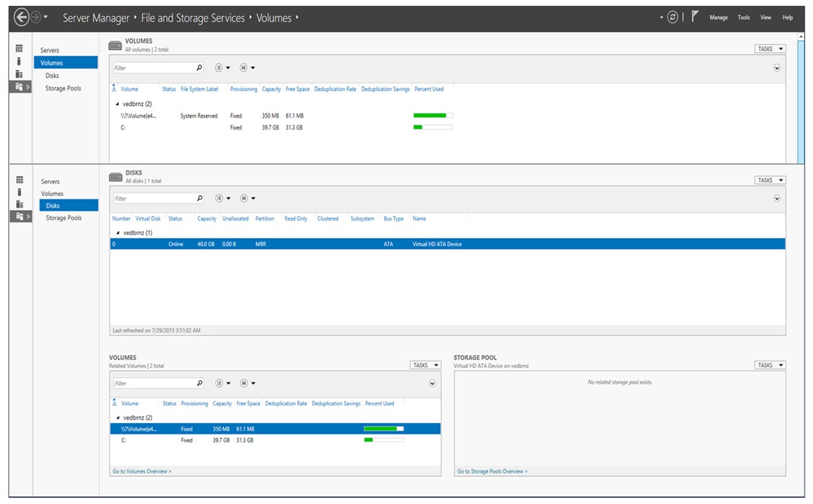813x504 pixels.
Task: Click the forward navigation arrow in the header
Action: 36,18
